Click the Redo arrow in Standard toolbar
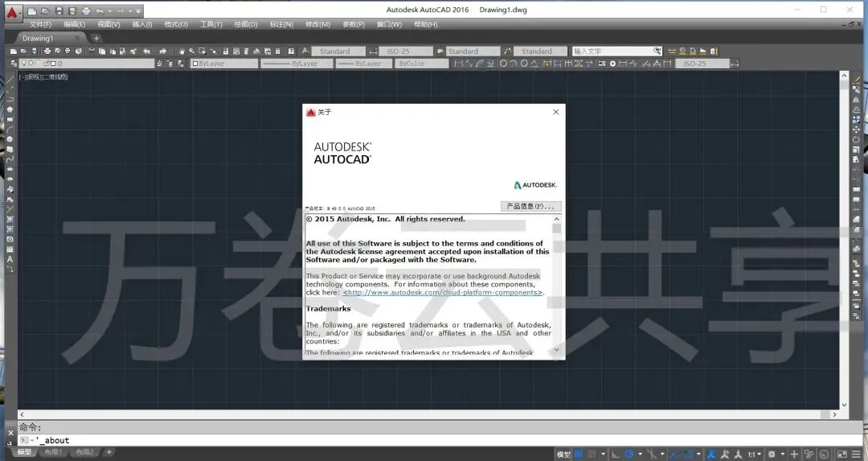Viewport: 868px width, 461px height. point(162,51)
